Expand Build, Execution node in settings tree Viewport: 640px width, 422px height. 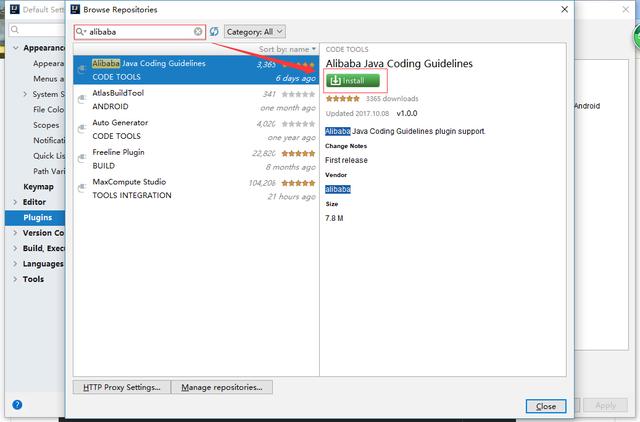tap(15, 248)
